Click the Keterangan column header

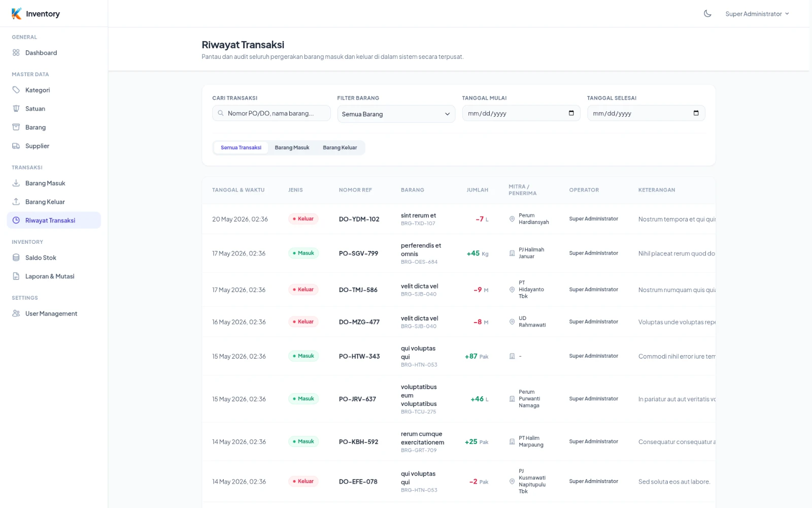657,190
